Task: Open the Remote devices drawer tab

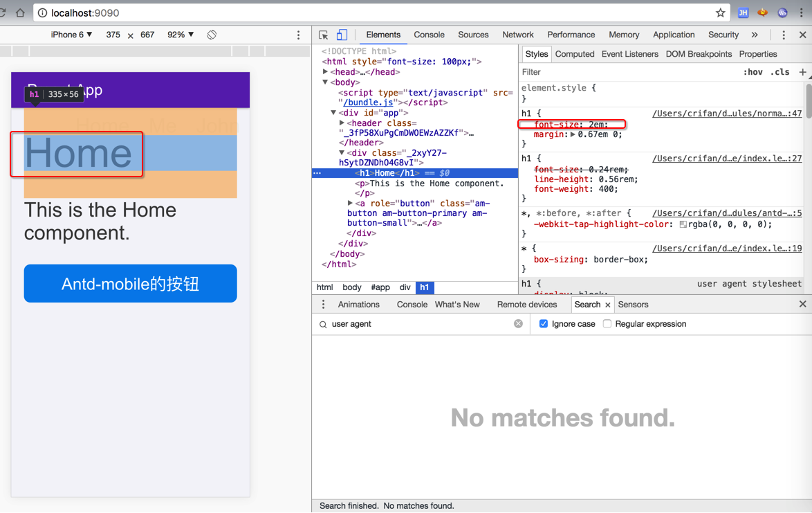Action: tap(526, 305)
